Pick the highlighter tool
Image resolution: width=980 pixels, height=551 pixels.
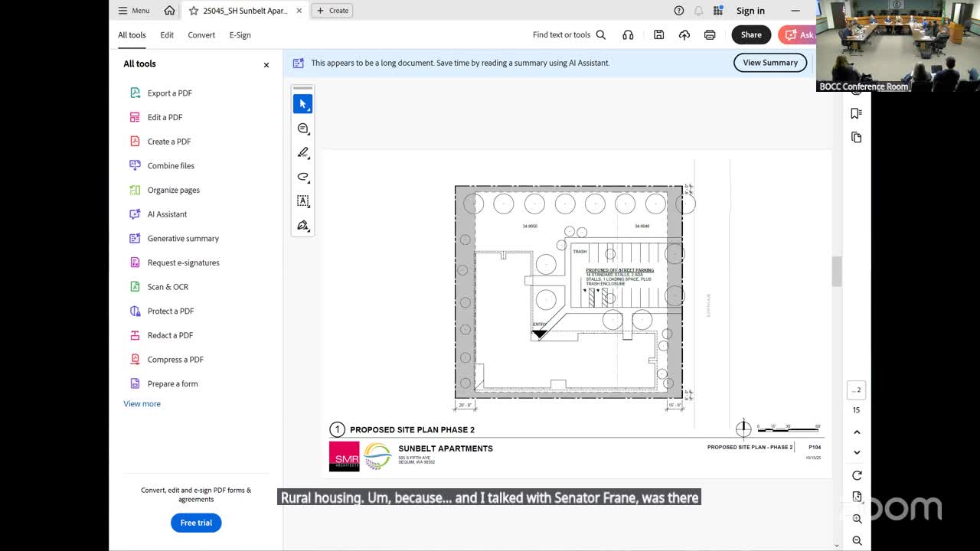coord(302,153)
